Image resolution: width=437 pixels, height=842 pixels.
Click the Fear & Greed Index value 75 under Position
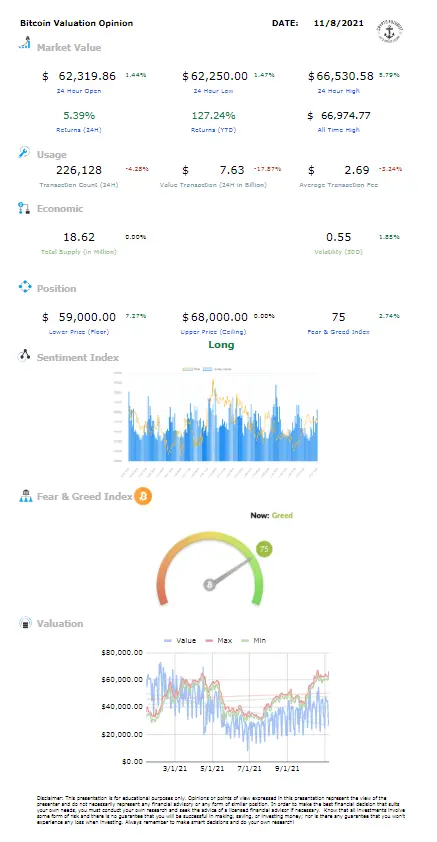[x=338, y=317]
